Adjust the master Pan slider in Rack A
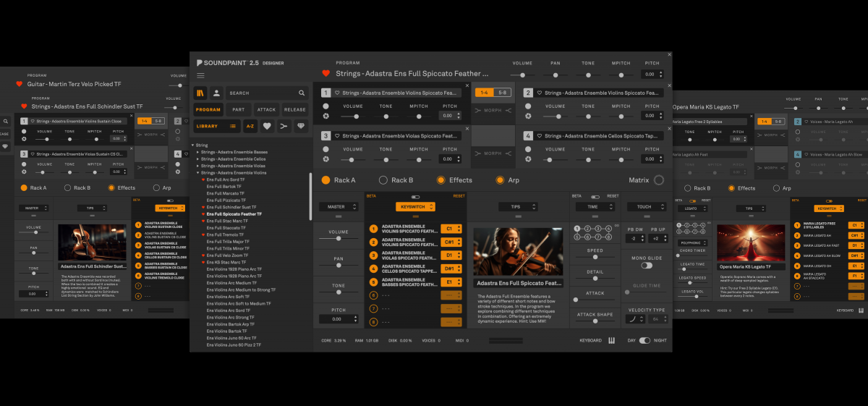868x406 pixels. pyautogui.click(x=339, y=266)
